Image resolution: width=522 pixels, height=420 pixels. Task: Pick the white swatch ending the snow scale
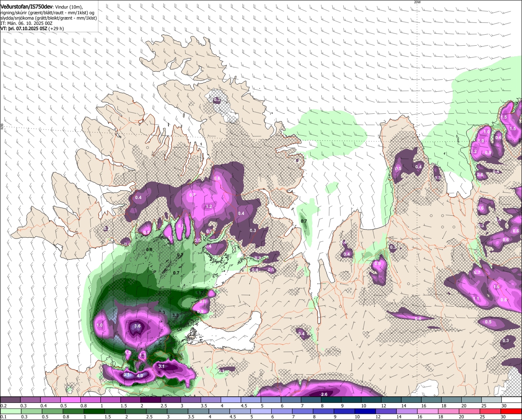(512, 400)
